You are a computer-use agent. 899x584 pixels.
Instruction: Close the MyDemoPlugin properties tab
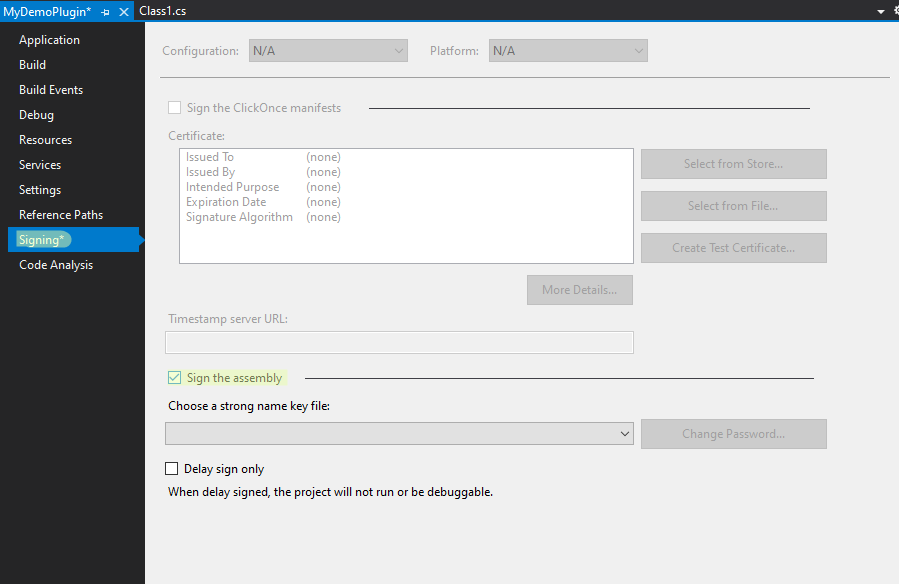124,11
